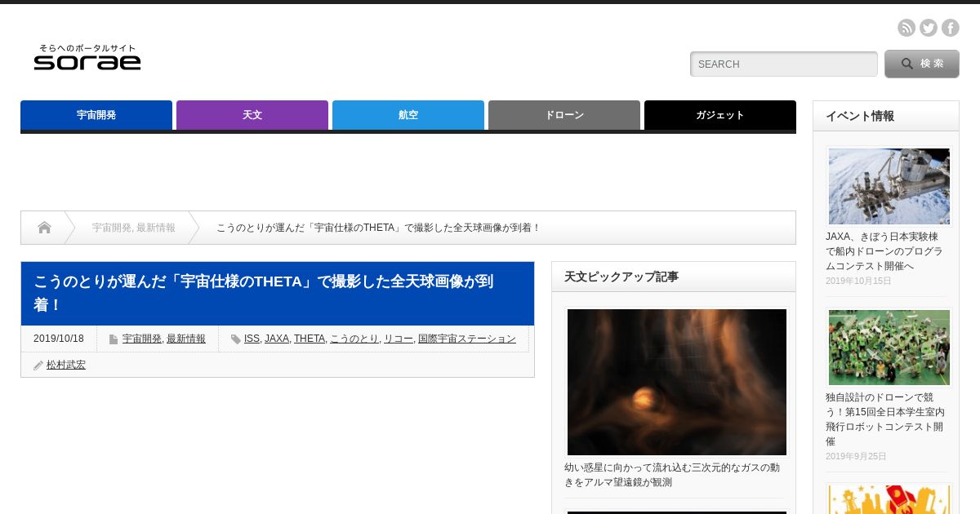980x514 pixels.
Task: Open the 航空 navigation tab
Action: pyautogui.click(x=408, y=115)
